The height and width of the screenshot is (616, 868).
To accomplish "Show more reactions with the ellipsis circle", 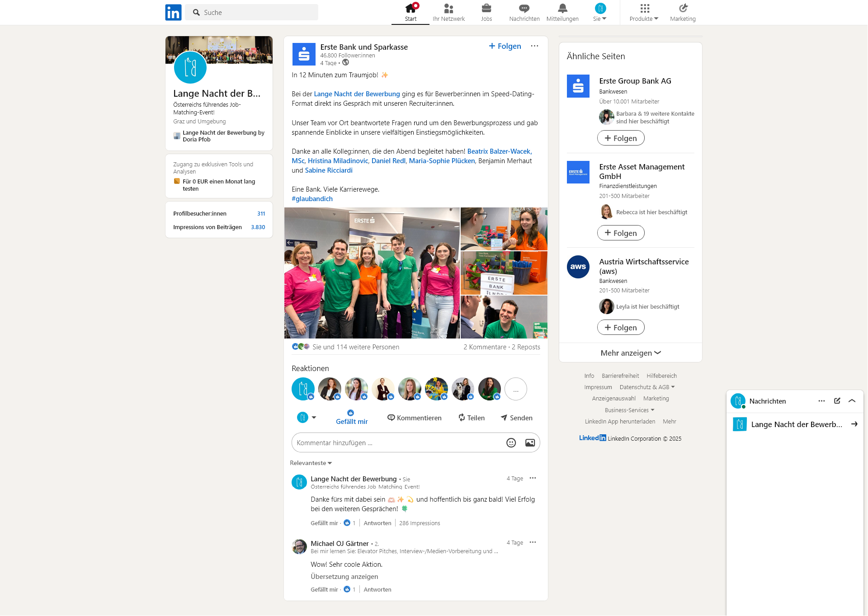I will point(516,389).
